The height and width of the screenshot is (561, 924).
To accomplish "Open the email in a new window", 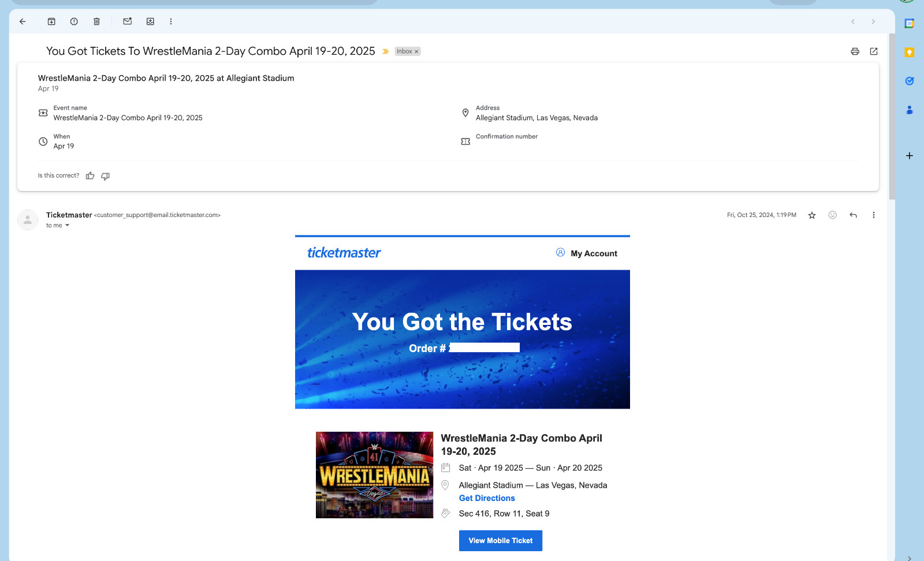I will pyautogui.click(x=873, y=51).
